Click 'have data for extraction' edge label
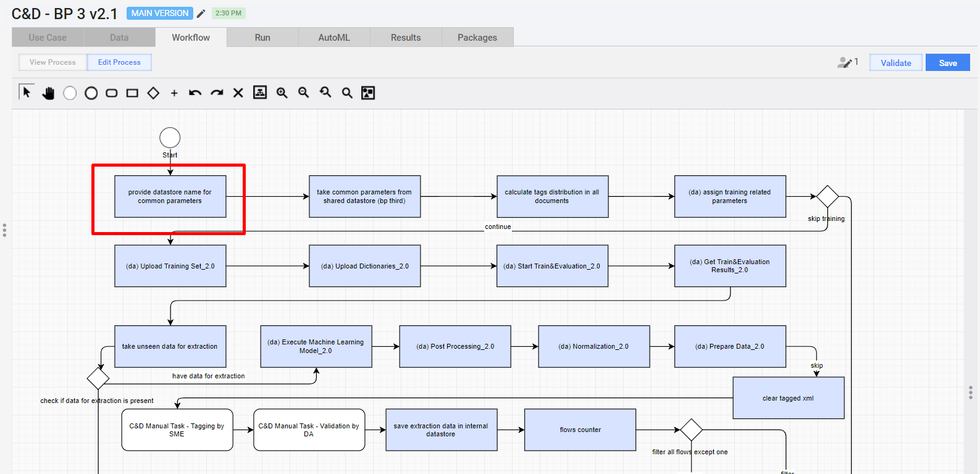The height and width of the screenshot is (474, 980). tap(209, 376)
